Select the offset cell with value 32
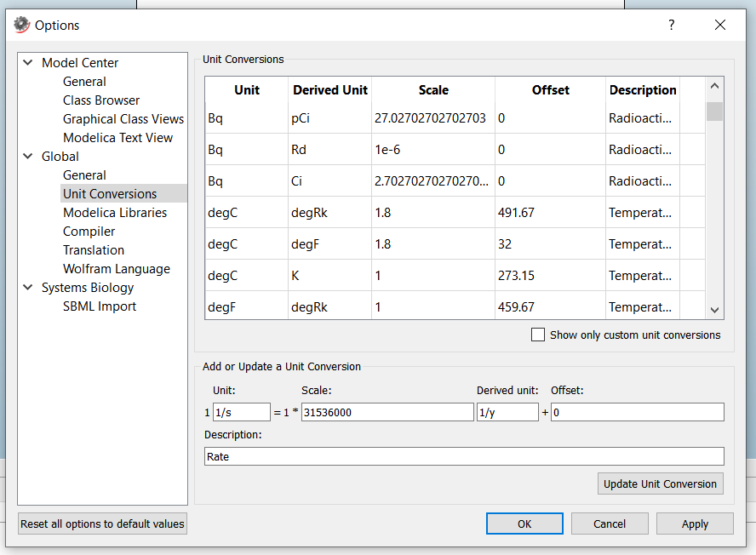 click(x=550, y=244)
